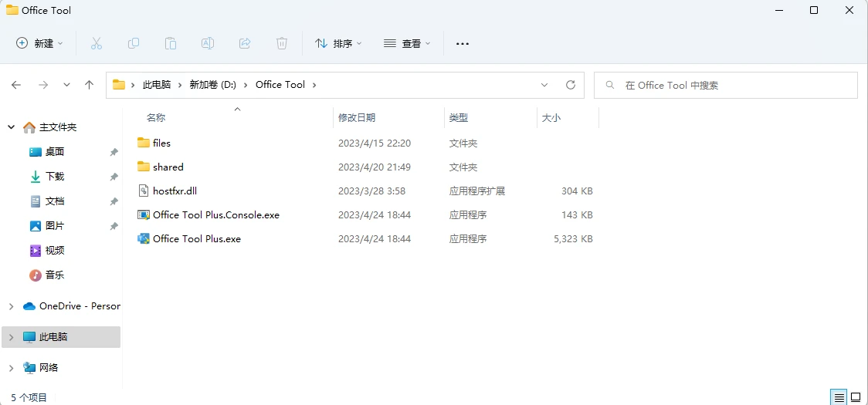The image size is (868, 405).
Task: Click the Paste clipboard icon
Action: (x=171, y=43)
